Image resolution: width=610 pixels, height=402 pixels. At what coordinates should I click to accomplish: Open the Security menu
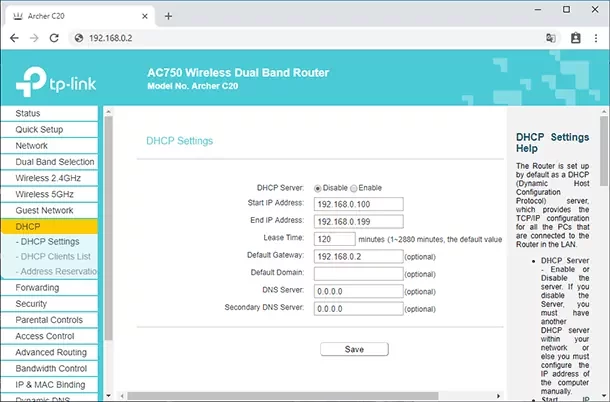(49, 304)
